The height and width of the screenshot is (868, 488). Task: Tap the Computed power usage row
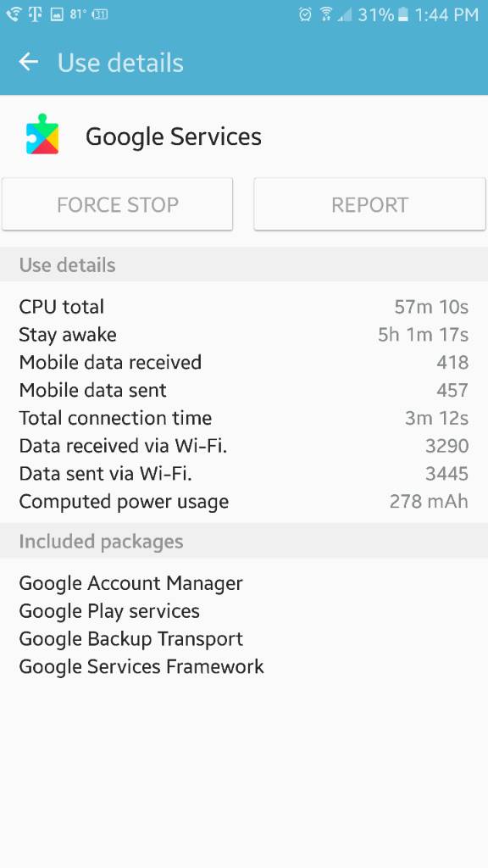click(x=243, y=502)
